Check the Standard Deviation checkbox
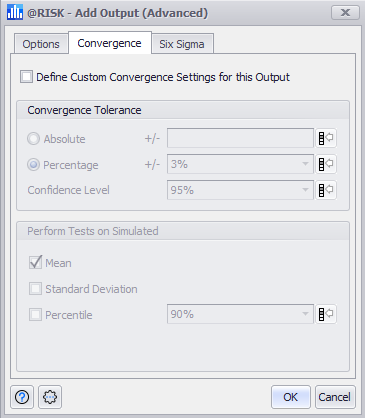This screenshot has width=365, height=418. click(x=35, y=289)
